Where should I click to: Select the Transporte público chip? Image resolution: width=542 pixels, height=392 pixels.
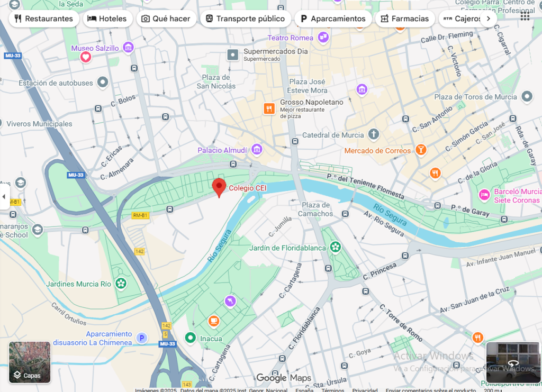tap(246, 19)
